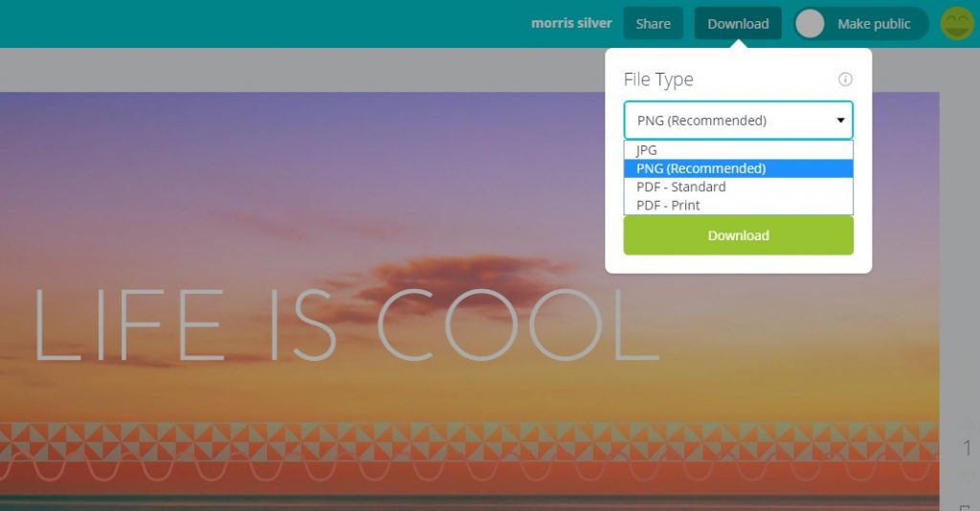
Task: Select the LIFE IS COOL text on canvas
Action: coord(345,324)
